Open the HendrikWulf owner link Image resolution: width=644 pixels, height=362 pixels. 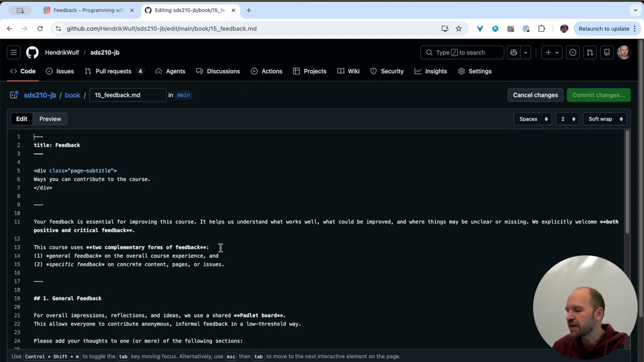click(62, 52)
